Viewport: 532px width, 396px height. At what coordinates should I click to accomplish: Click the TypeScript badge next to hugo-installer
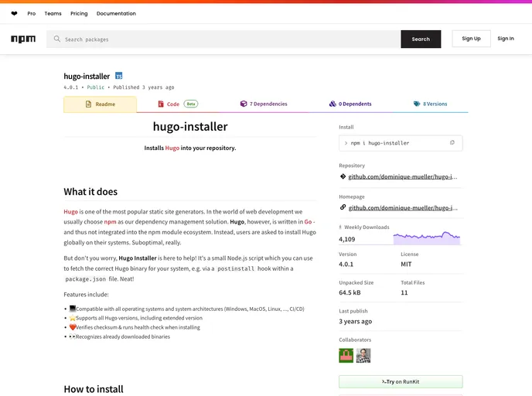click(x=119, y=76)
